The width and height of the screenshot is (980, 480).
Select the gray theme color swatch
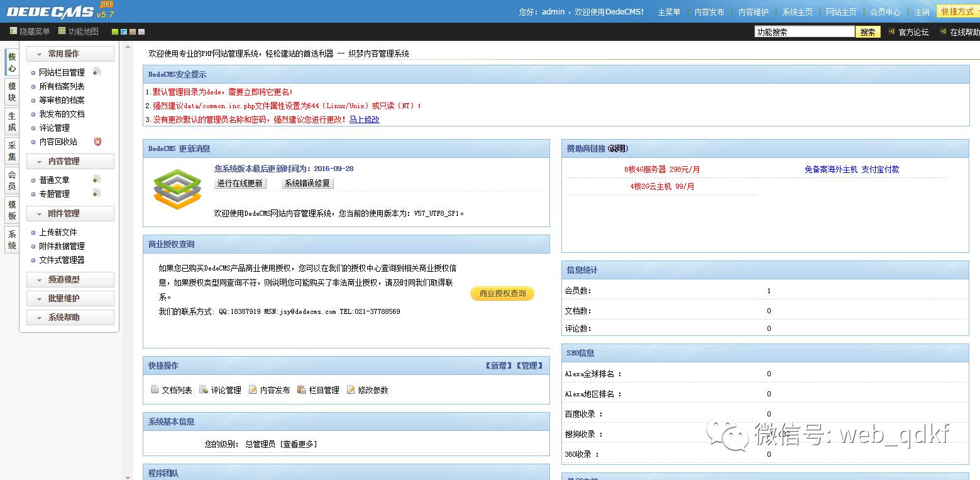[141, 31]
